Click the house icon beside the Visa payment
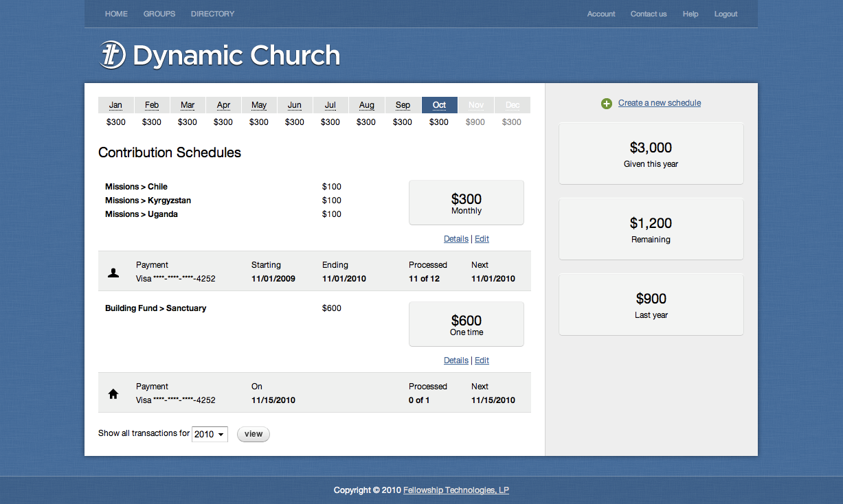 tap(113, 394)
